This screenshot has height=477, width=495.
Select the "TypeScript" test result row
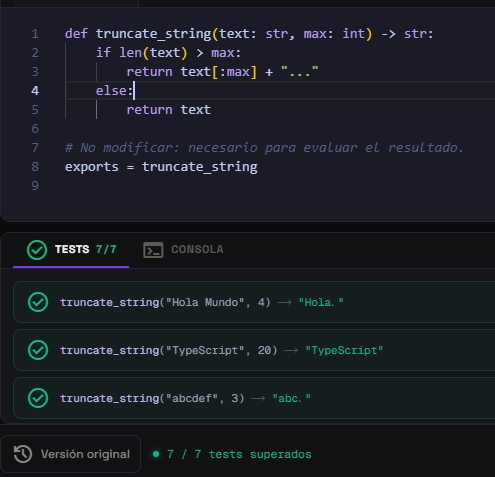254,350
